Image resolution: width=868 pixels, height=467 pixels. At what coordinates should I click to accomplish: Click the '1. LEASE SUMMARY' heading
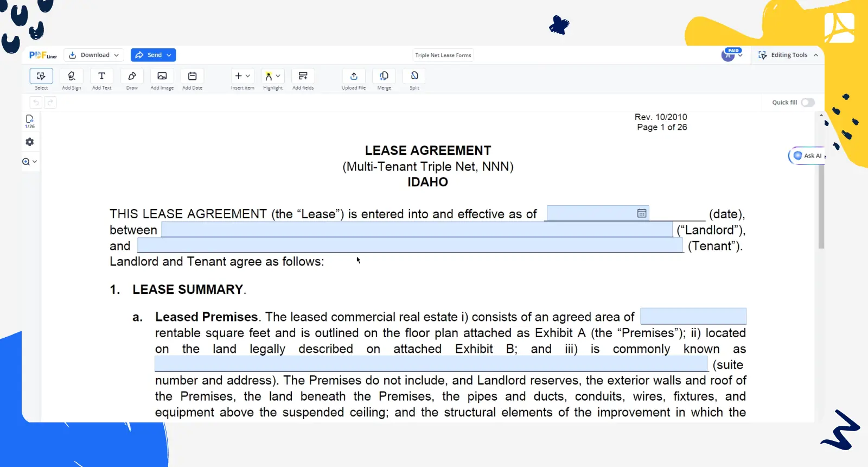tap(178, 289)
